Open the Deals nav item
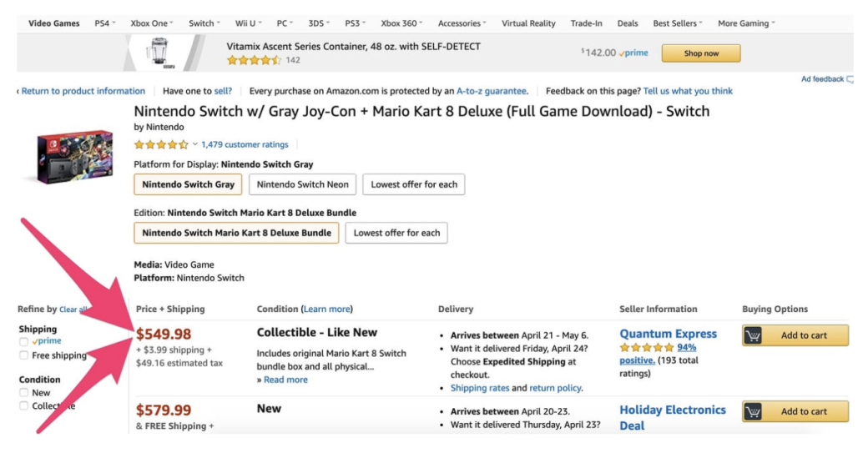Viewport: 868px width, 453px height. (x=627, y=23)
